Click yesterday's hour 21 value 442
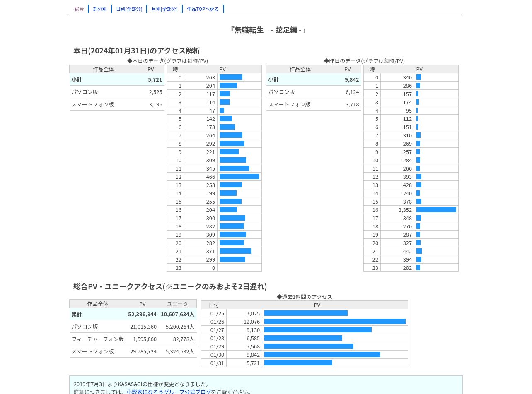The height and width of the screenshot is (394, 532). click(x=407, y=251)
